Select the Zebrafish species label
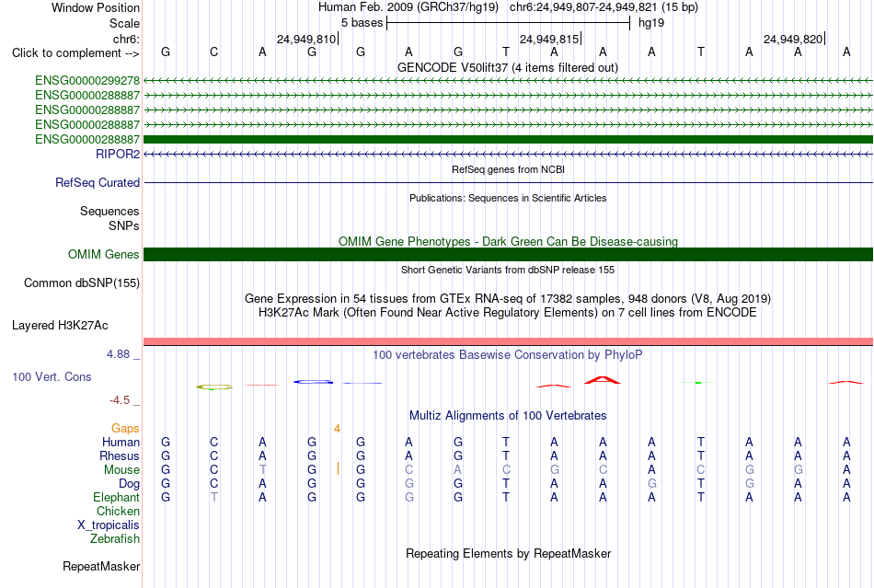This screenshot has width=874, height=588. pyautogui.click(x=115, y=539)
